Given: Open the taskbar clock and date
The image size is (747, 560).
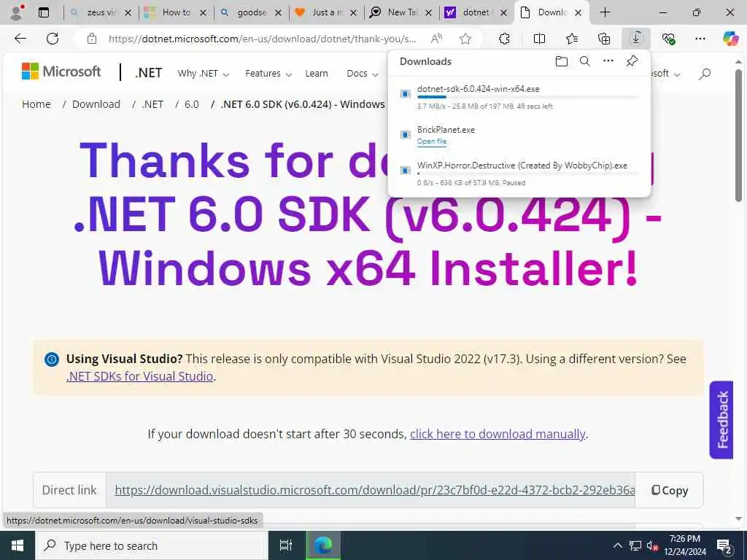Looking at the screenshot, I should click(685, 545).
